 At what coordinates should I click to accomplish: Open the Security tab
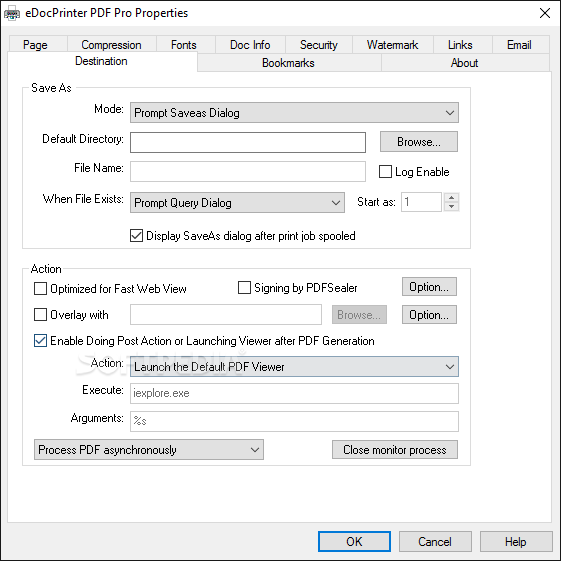click(318, 45)
